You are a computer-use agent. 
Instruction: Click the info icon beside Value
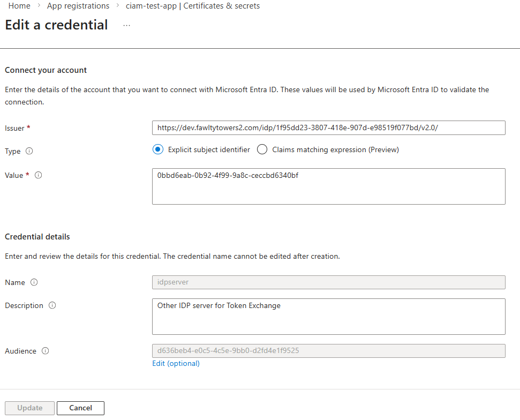pos(39,175)
